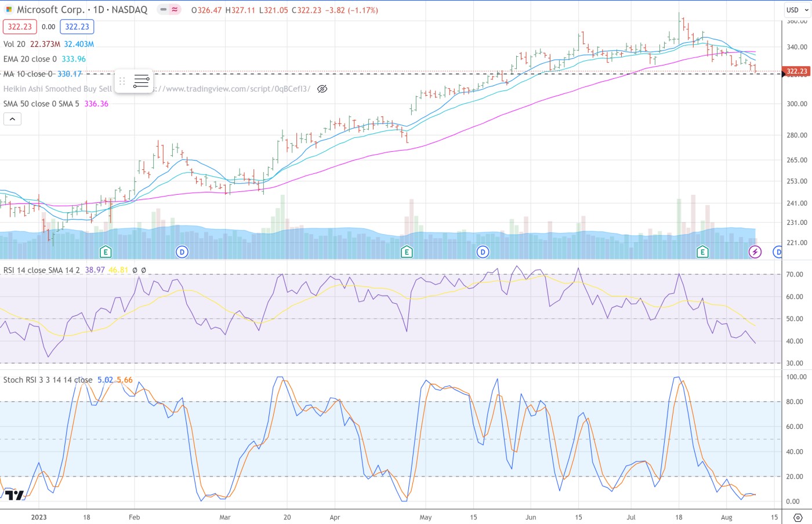Image resolution: width=812 pixels, height=524 pixels.
Task: Select the Stoch RSI 3 3 14 14 close legend
Action: coord(48,380)
